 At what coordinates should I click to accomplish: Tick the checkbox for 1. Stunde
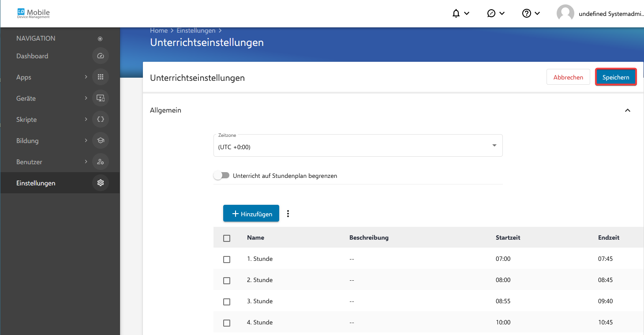point(227,260)
